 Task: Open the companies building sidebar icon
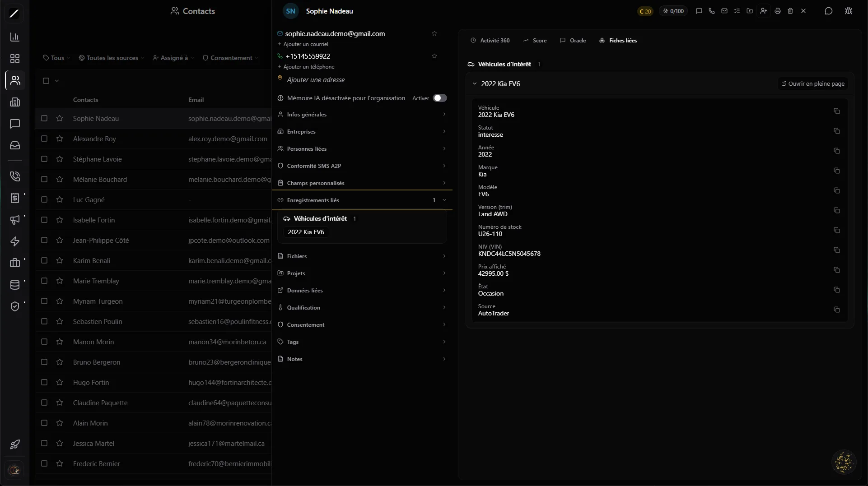[15, 102]
